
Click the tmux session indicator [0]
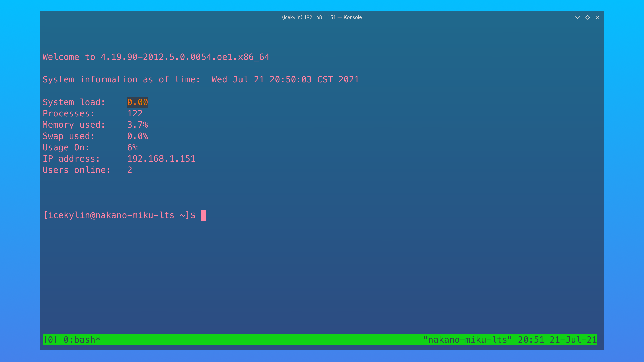tap(51, 340)
